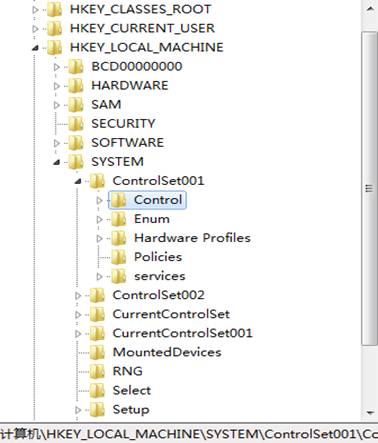Click the tree scrollbar up arrow
The height and width of the screenshot is (443, 378).
coord(370,9)
